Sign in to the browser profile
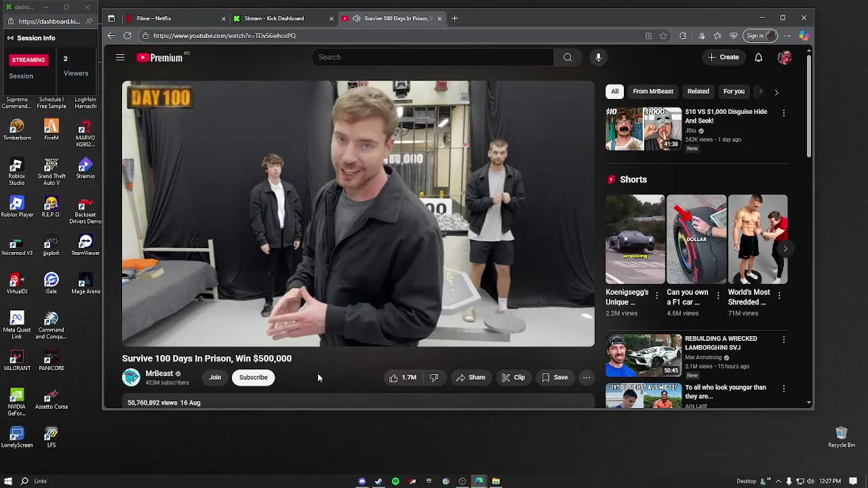 pyautogui.click(x=760, y=36)
